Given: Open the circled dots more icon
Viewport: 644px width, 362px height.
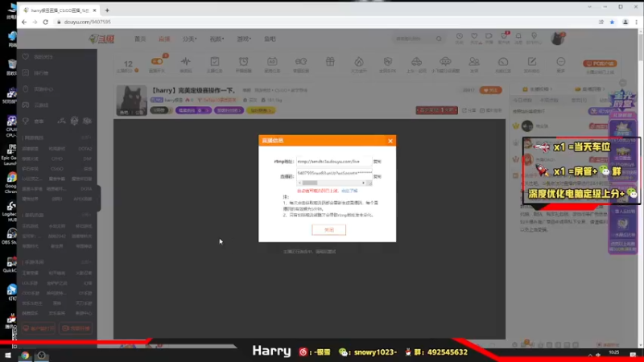Looking at the screenshot, I should [x=560, y=62].
